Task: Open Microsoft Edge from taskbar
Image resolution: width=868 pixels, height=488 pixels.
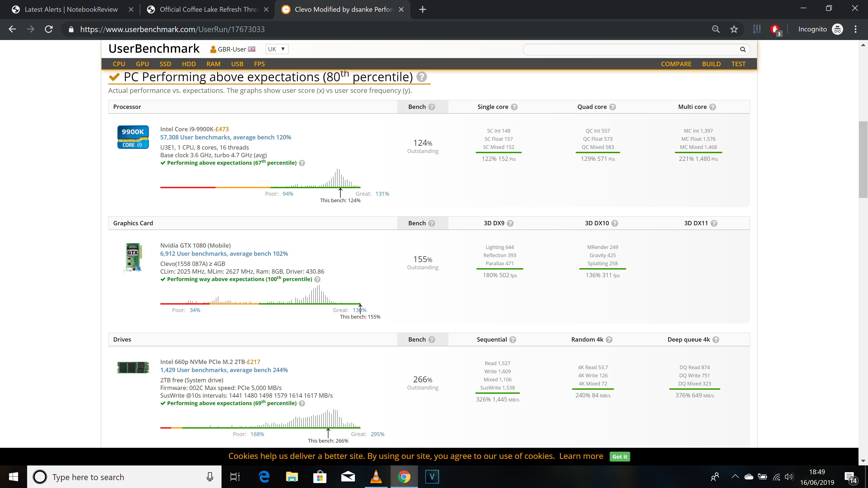Action: [x=264, y=477]
